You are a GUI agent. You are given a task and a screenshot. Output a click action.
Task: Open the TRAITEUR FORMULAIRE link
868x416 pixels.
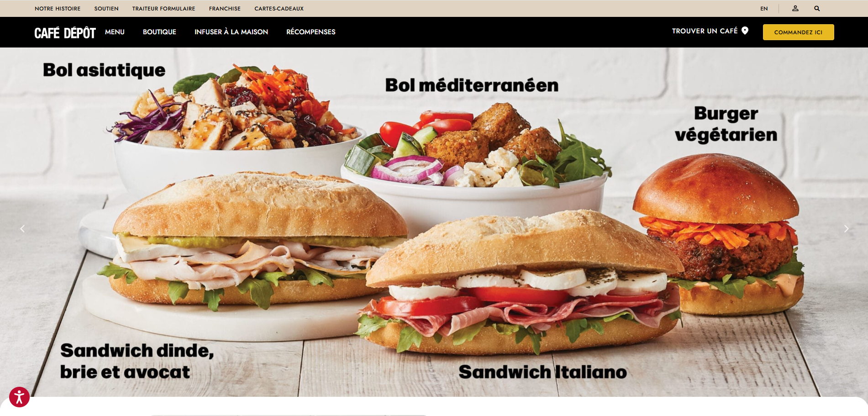click(x=163, y=9)
